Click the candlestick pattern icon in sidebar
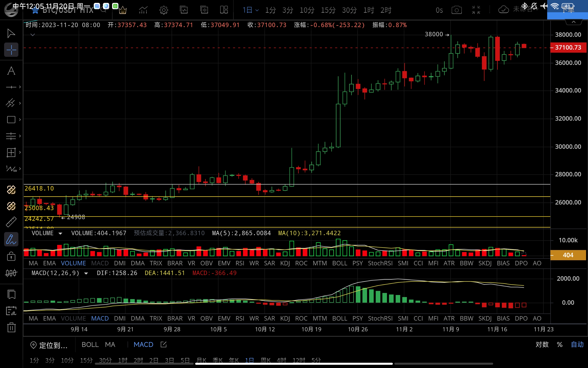588x368 pixels. point(11,273)
